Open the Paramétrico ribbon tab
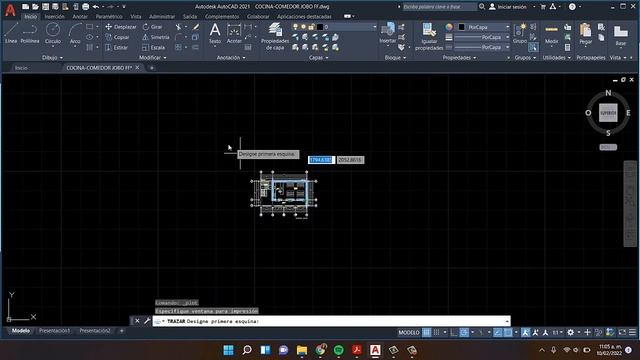The height and width of the screenshot is (360, 640). [x=109, y=17]
